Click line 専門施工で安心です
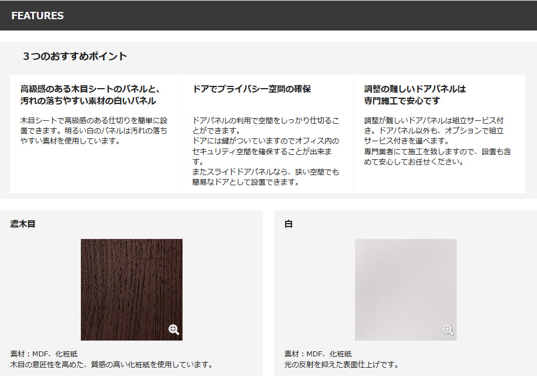Screen dimensions: 537x392 coord(402,101)
